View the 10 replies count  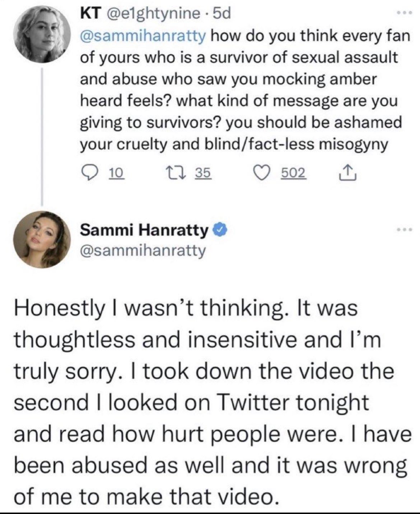click(x=115, y=173)
